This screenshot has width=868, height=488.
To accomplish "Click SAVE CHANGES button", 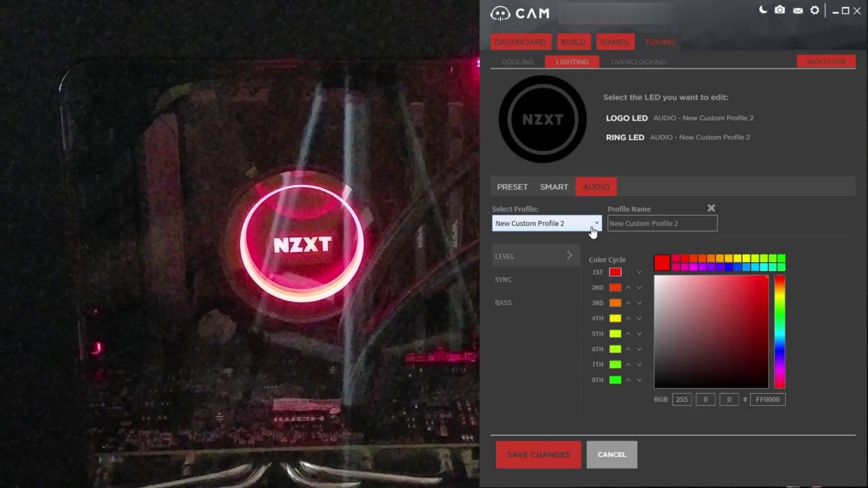I will (538, 454).
